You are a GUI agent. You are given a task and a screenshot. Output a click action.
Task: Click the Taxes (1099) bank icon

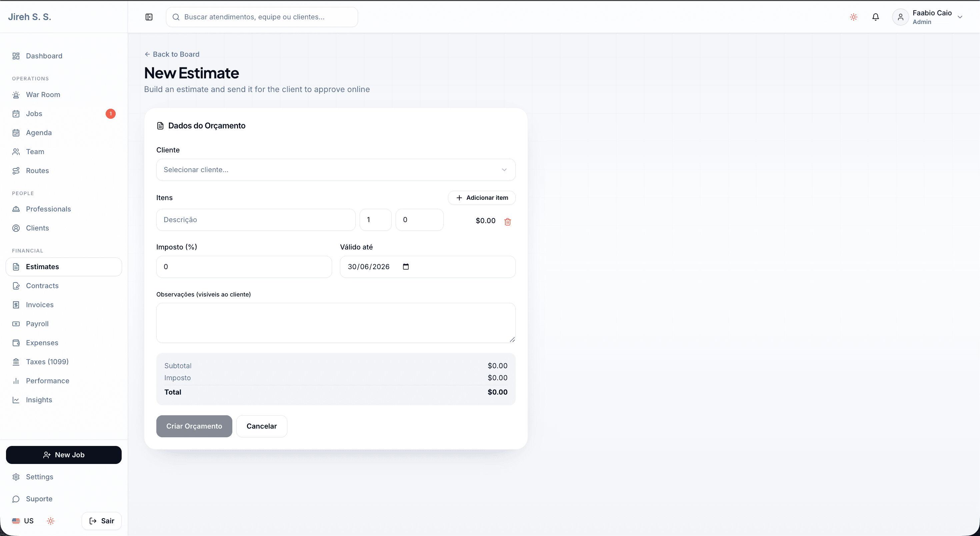point(16,362)
